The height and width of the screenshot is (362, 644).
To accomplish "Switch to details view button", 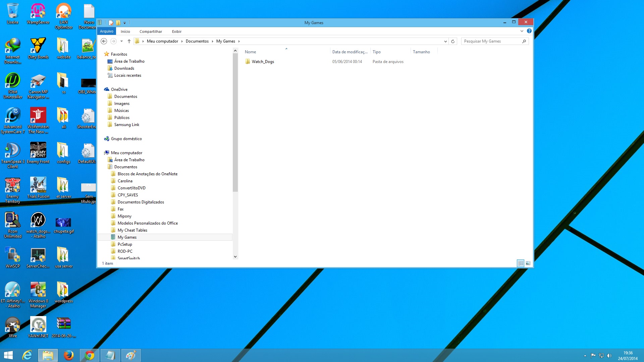I will (521, 263).
